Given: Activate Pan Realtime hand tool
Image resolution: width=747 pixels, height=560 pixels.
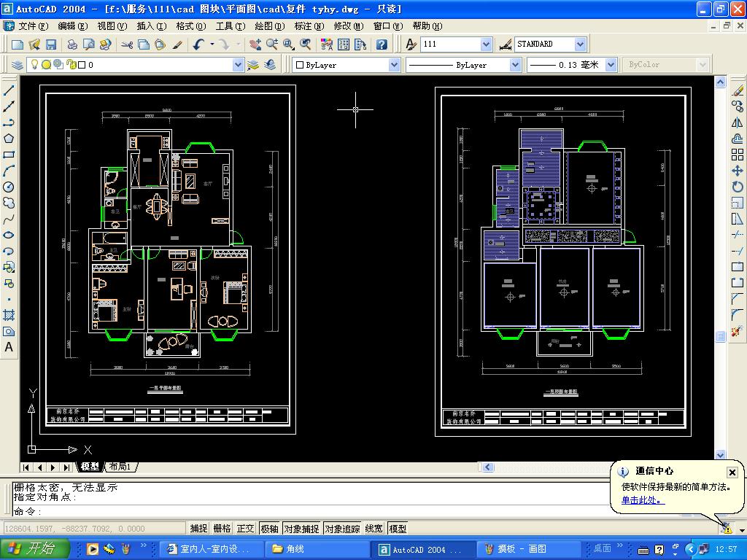Looking at the screenshot, I should [255, 44].
